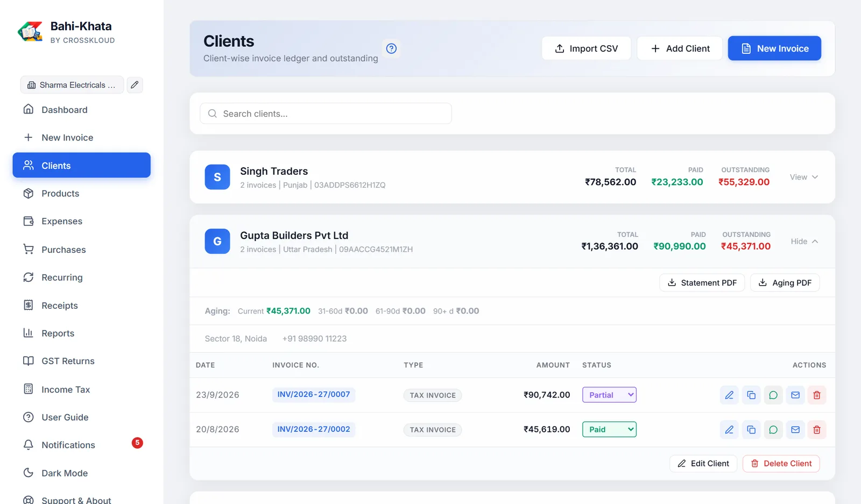Click the notifications badge showing 5

coord(137,443)
